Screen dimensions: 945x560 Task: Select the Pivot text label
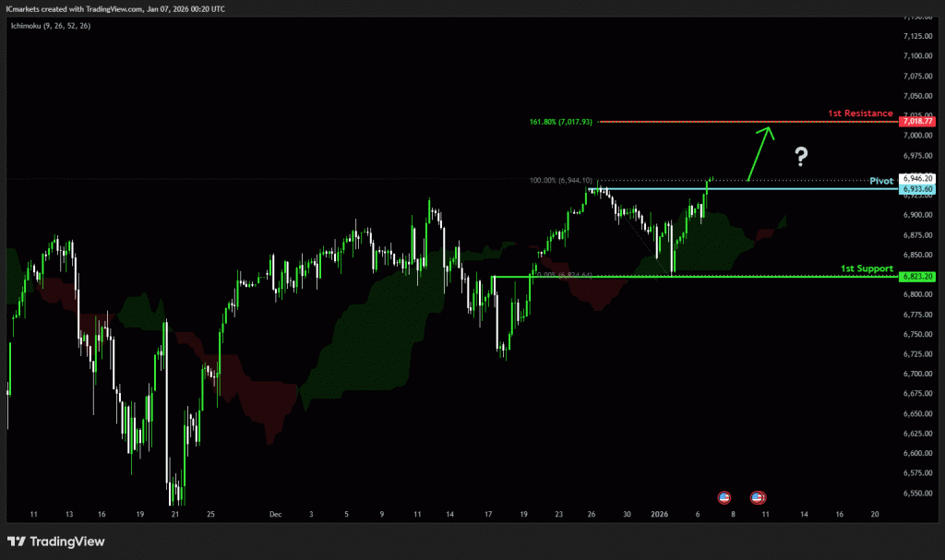(x=882, y=182)
